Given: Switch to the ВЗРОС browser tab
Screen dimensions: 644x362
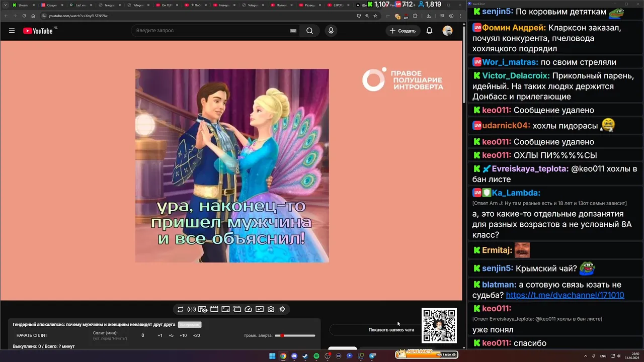Looking at the screenshot, I should (340, 5).
